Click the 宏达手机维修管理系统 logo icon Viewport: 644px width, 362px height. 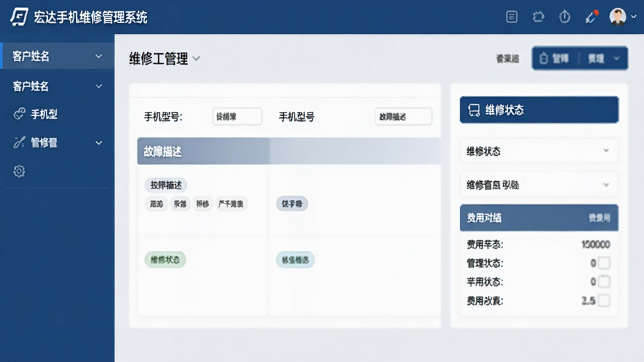(19, 17)
